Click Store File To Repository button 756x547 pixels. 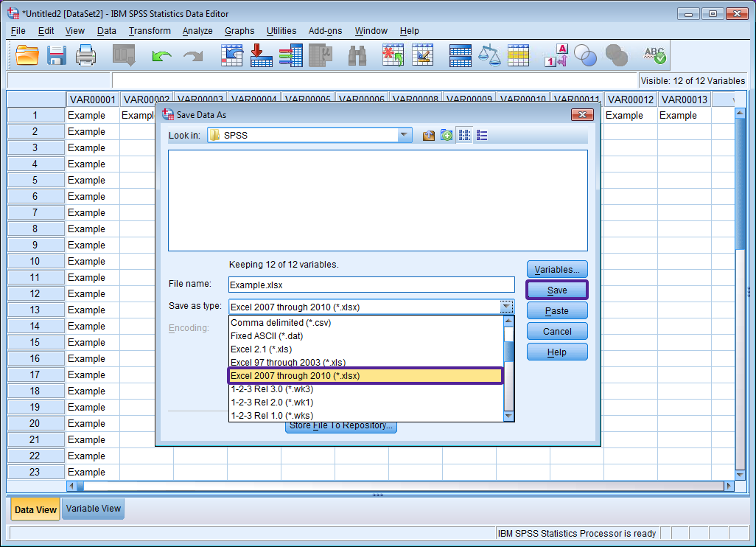pos(341,426)
